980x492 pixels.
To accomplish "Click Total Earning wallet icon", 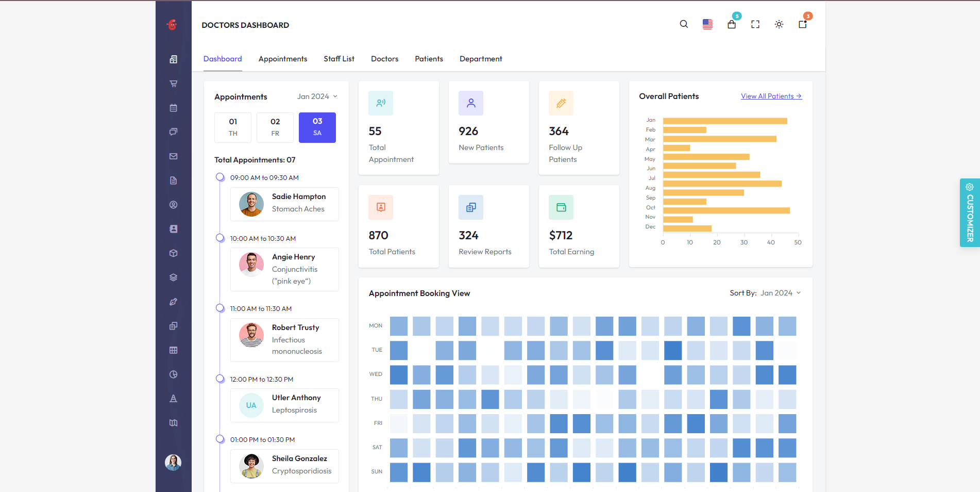I will tap(561, 207).
